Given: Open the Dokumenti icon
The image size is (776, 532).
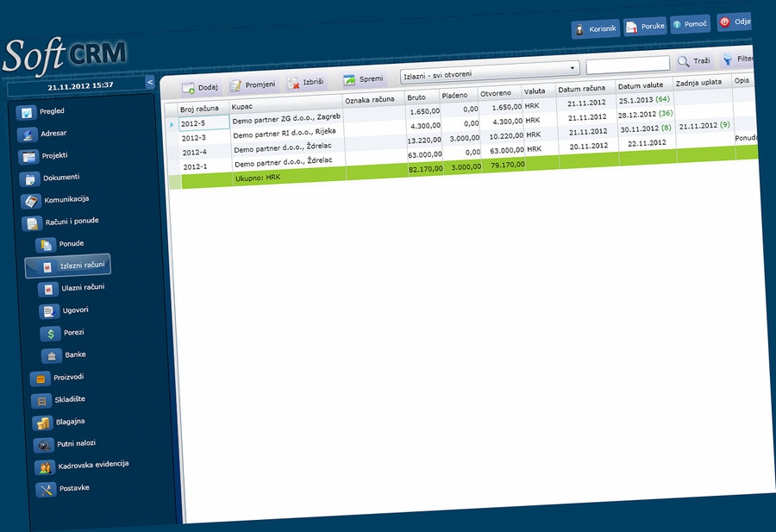Looking at the screenshot, I should coord(29,179).
